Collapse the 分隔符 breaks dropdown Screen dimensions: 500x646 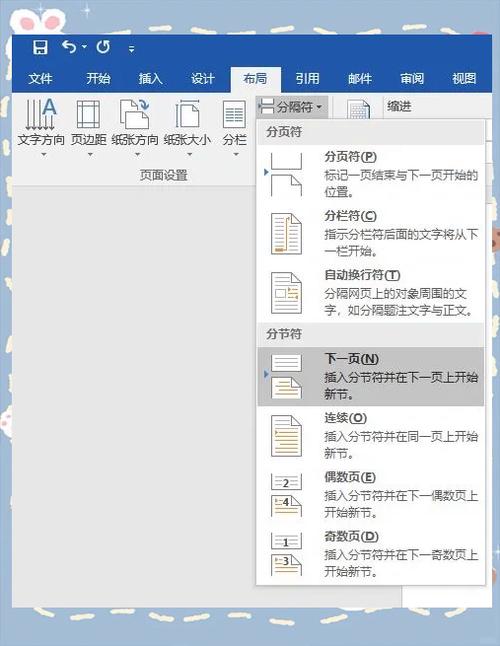click(292, 107)
